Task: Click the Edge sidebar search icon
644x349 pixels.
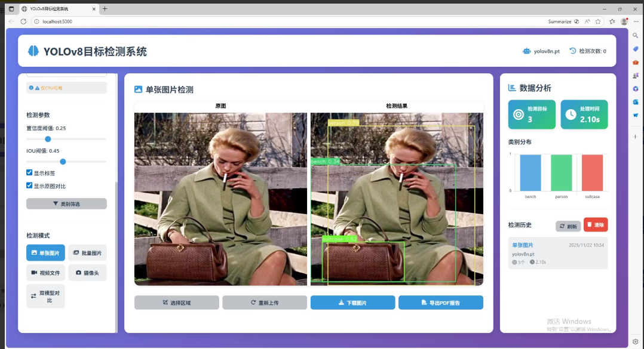Action: tap(636, 36)
